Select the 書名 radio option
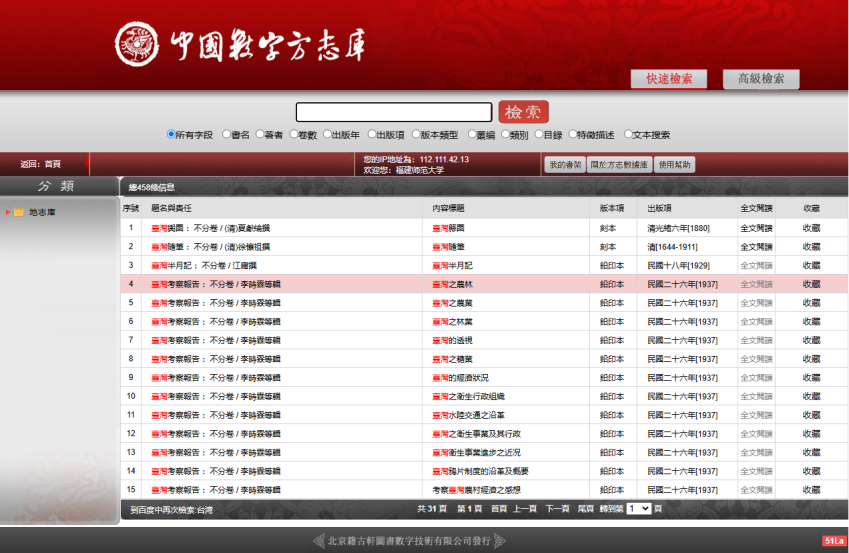This screenshot has width=849, height=553. pos(227,134)
